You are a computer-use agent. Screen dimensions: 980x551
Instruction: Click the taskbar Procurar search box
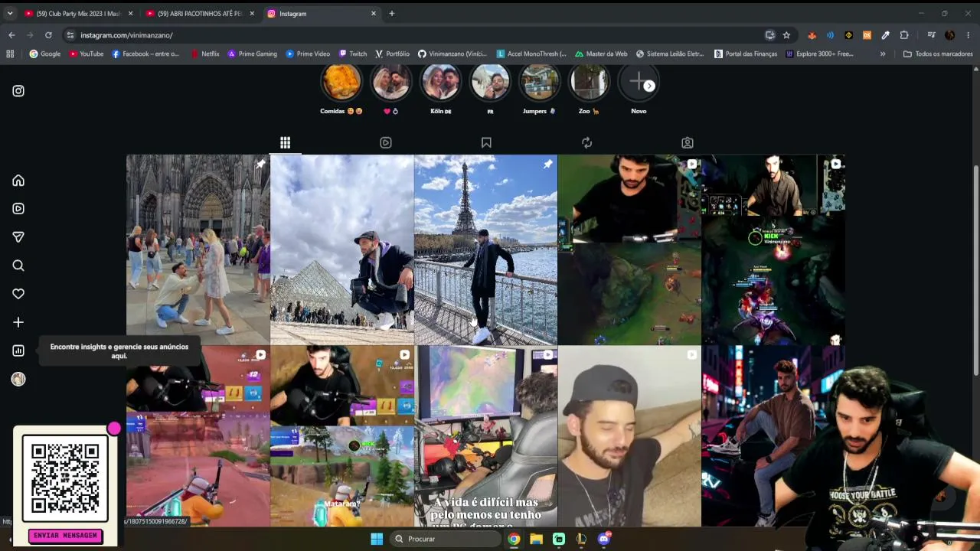click(446, 539)
